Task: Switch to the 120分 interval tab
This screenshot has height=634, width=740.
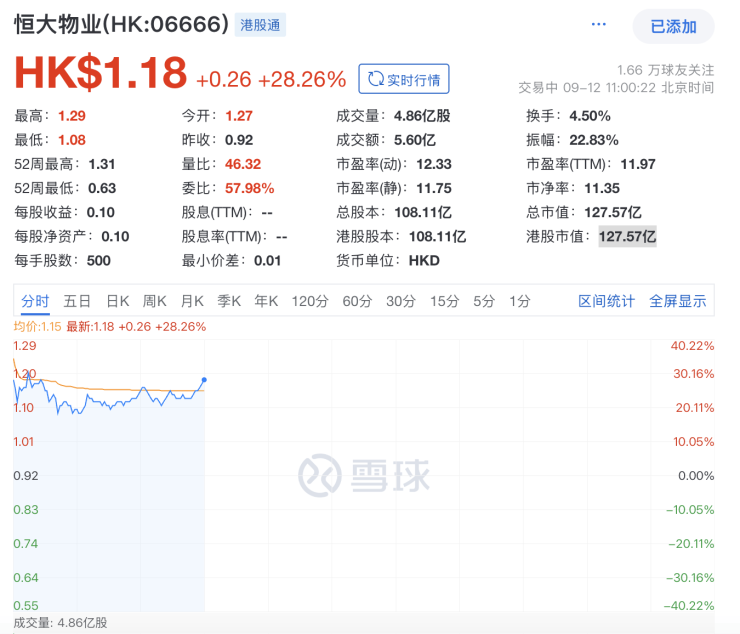Action: pos(309,301)
